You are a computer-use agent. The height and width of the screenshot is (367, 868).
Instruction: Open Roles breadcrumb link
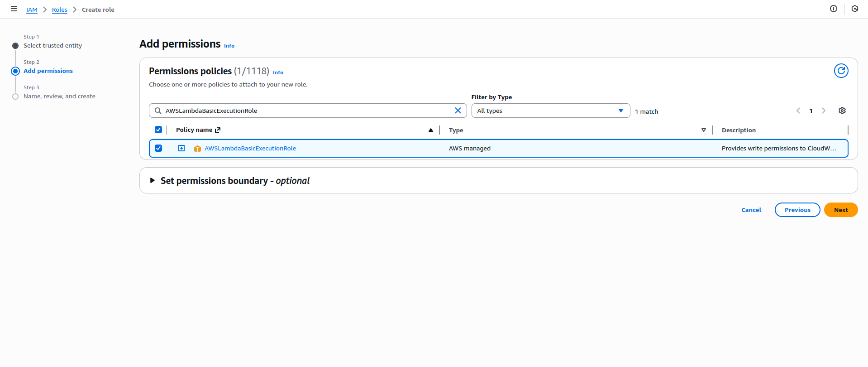tap(60, 10)
